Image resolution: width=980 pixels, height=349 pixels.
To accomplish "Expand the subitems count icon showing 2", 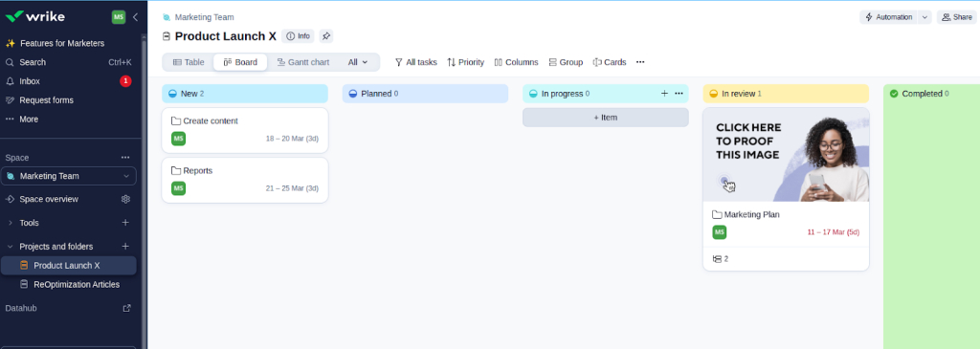I will [x=720, y=258].
